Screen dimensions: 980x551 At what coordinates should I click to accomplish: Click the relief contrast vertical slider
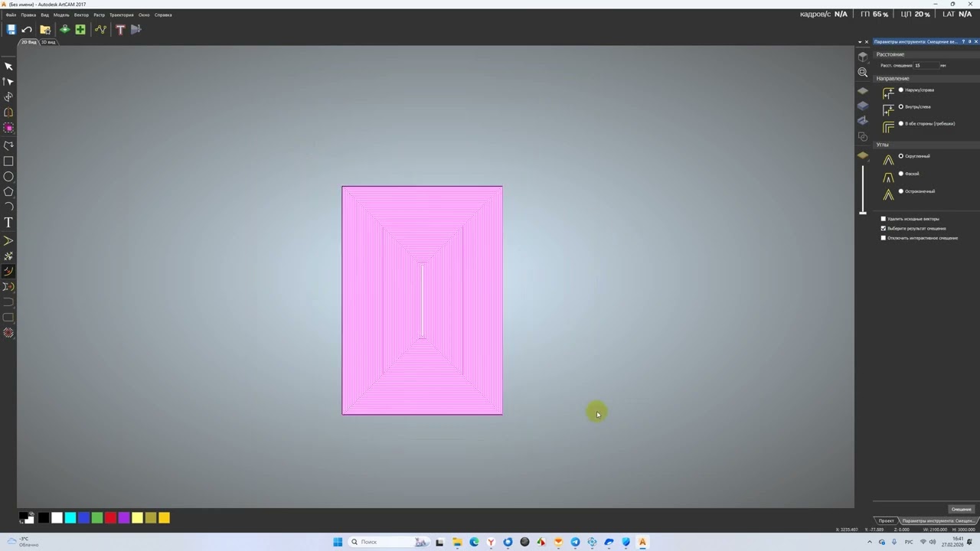(x=863, y=190)
